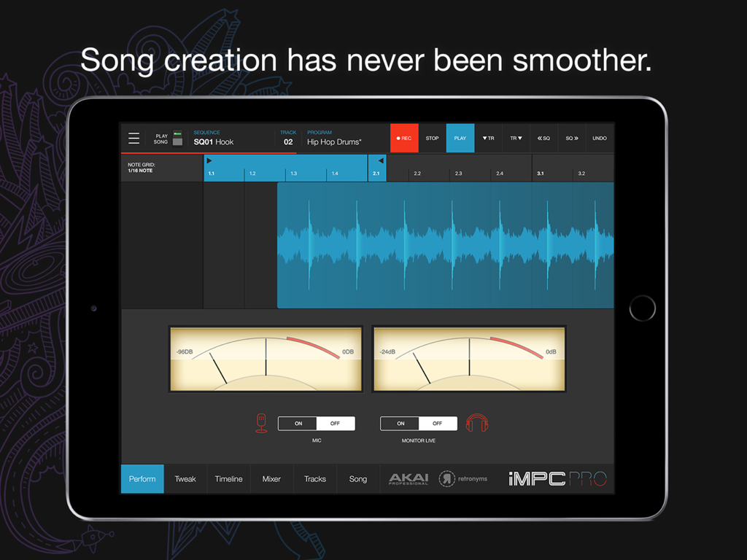Screen dimensions: 747x560
Task: Open the second TR dropdown
Action: (x=516, y=138)
